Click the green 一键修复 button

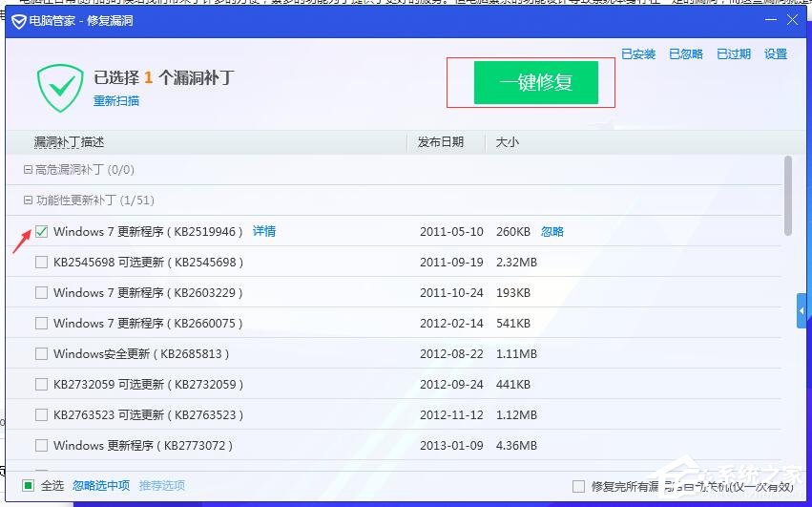click(536, 82)
